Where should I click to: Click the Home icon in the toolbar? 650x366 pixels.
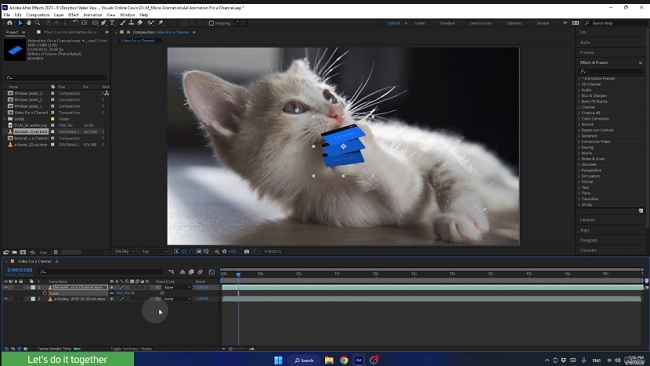coord(10,23)
